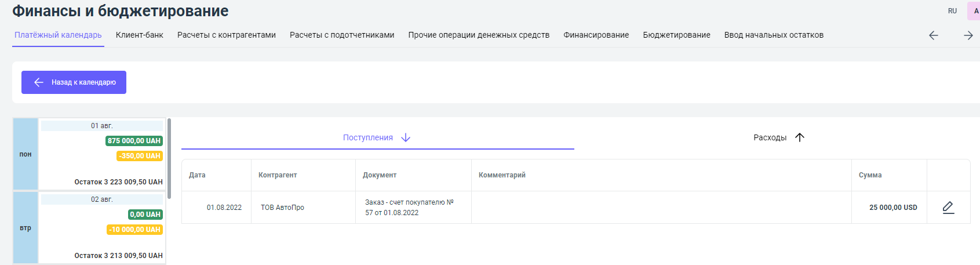Open the Клиент-банк tab
The image size is (980, 265).
tap(139, 35)
